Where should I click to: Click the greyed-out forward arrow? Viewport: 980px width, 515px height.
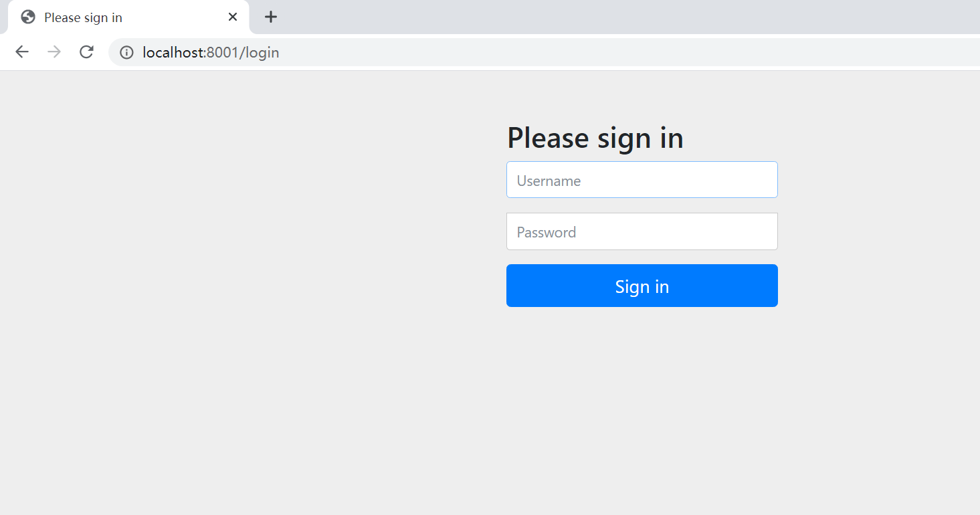tap(54, 52)
